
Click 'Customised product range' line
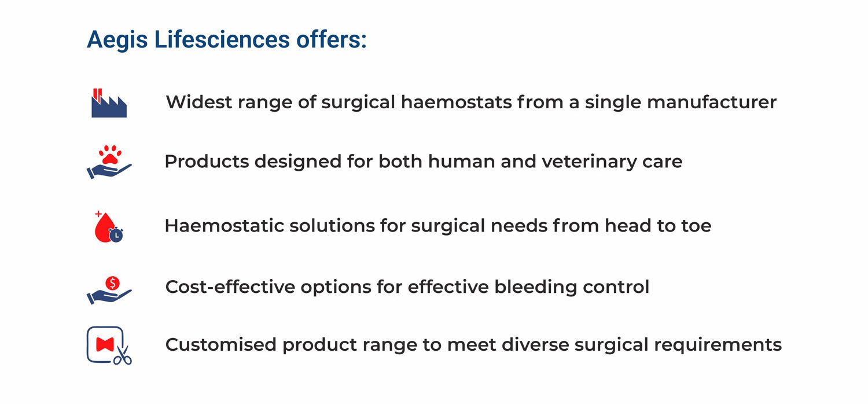pyautogui.click(x=473, y=345)
